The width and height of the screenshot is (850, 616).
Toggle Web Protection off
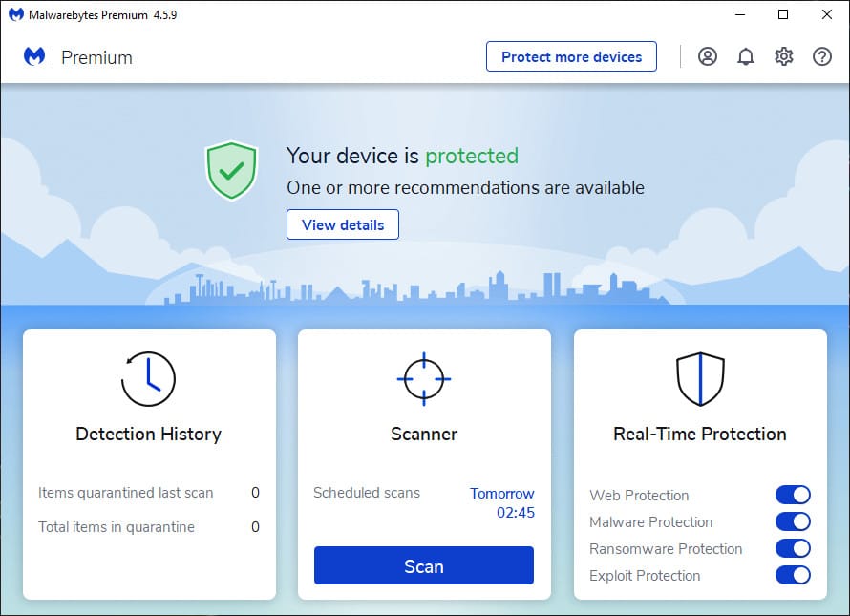click(793, 495)
